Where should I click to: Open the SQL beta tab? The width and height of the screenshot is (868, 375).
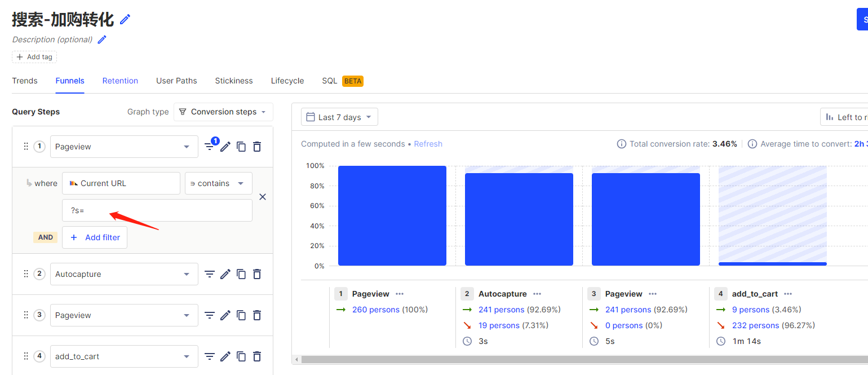pyautogui.click(x=343, y=81)
